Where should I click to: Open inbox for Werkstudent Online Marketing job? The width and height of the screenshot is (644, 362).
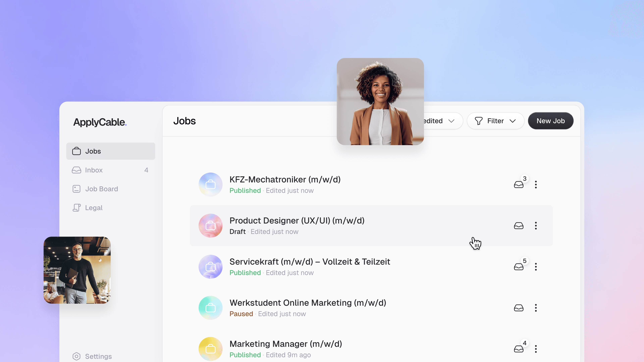519,308
